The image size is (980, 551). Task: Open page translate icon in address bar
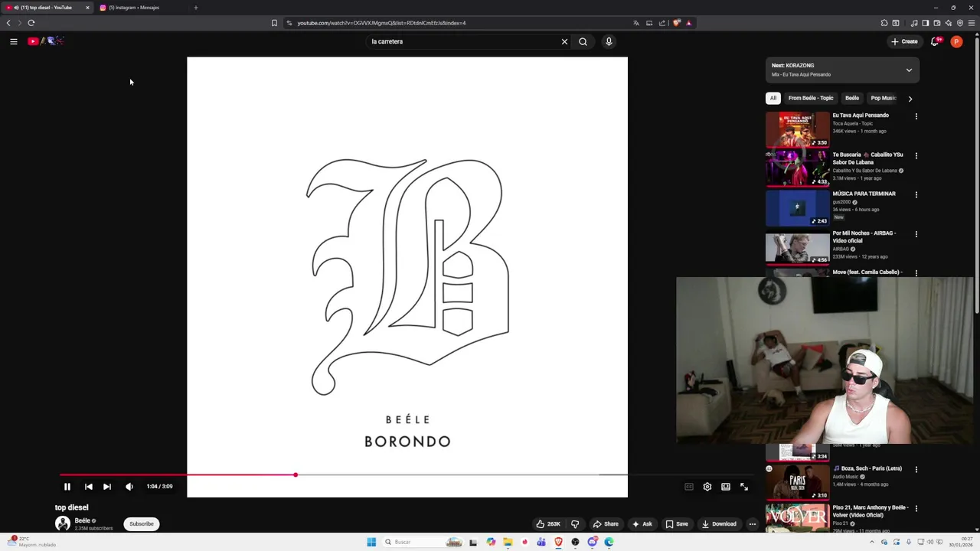(x=635, y=23)
